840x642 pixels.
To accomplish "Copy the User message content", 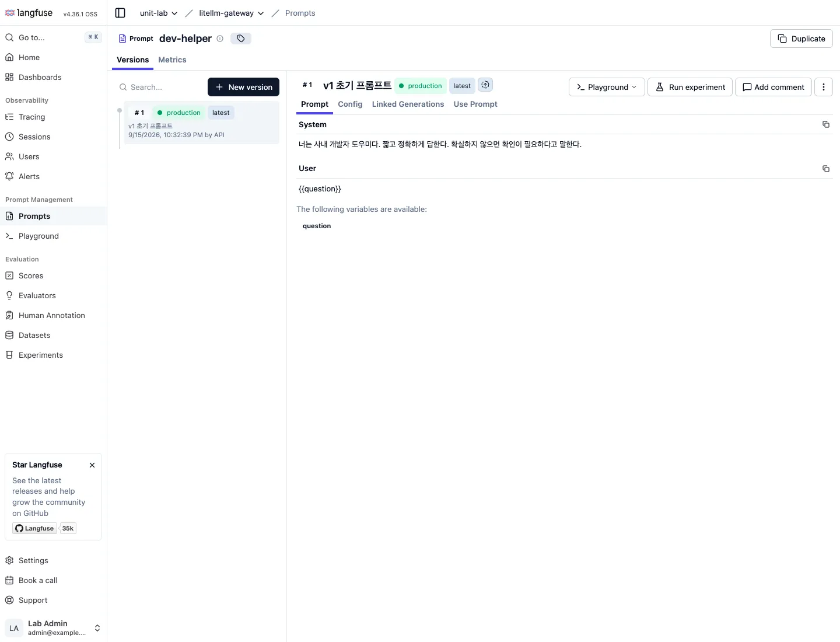I will (826, 169).
